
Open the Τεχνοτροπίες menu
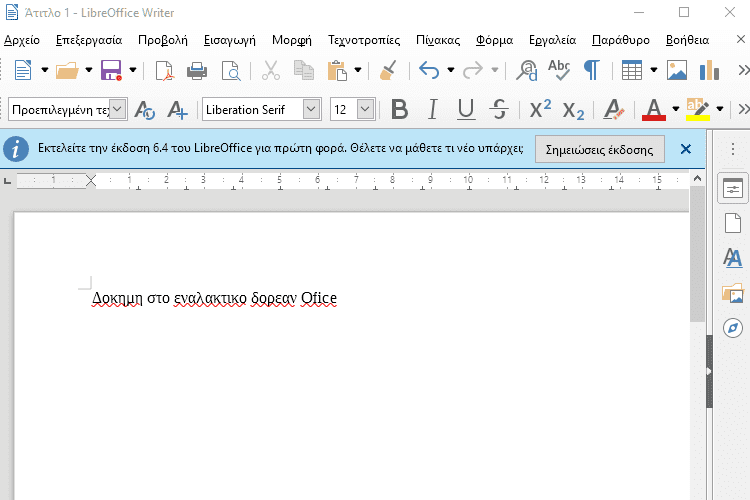tap(364, 40)
